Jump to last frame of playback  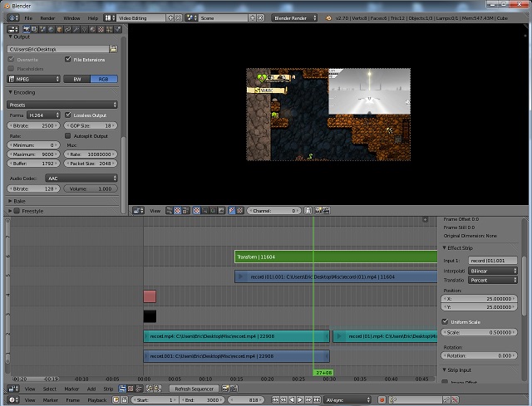click(x=317, y=400)
